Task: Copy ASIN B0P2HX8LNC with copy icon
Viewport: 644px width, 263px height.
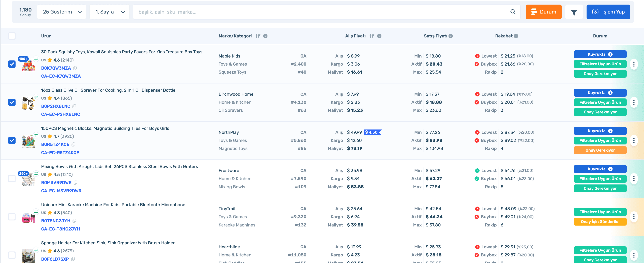Action: click(x=74, y=106)
